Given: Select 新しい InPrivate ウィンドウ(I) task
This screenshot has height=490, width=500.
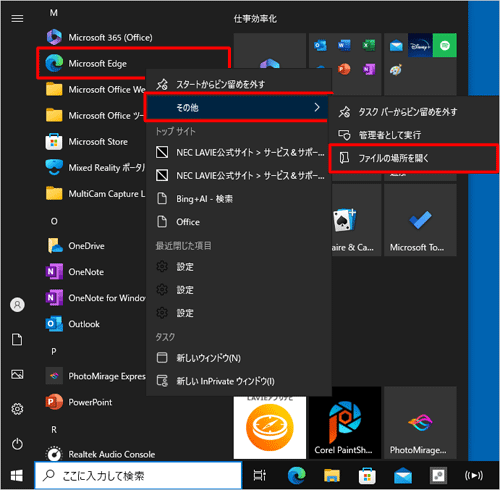Looking at the screenshot, I should click(239, 381).
